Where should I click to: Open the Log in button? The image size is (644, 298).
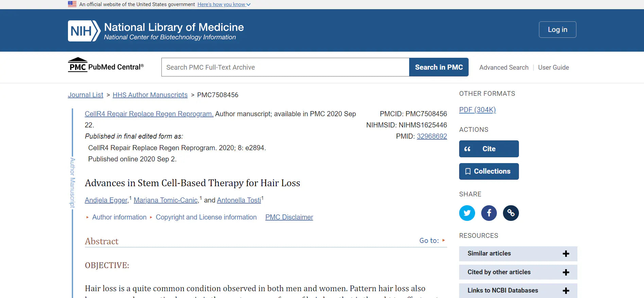[x=557, y=30]
